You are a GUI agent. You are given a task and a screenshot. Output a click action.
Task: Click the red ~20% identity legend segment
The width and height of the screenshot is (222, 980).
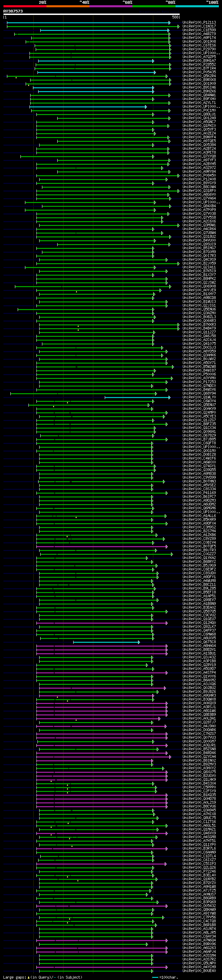click(25, 6)
